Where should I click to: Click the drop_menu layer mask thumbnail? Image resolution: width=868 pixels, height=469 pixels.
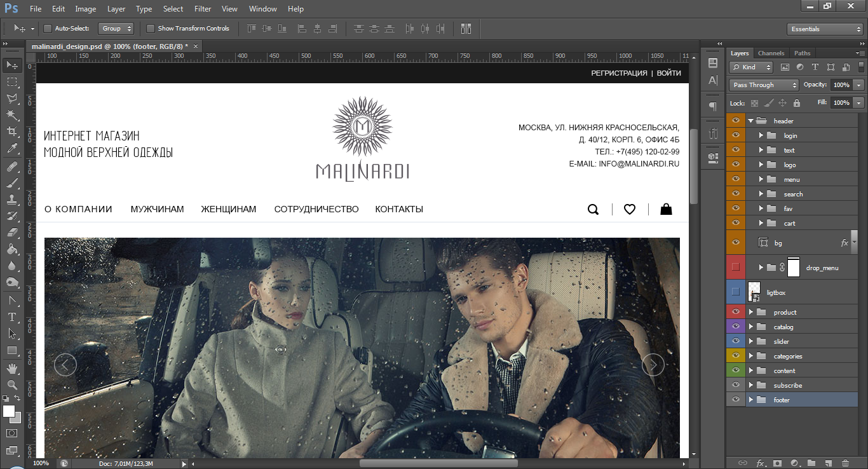coord(793,267)
